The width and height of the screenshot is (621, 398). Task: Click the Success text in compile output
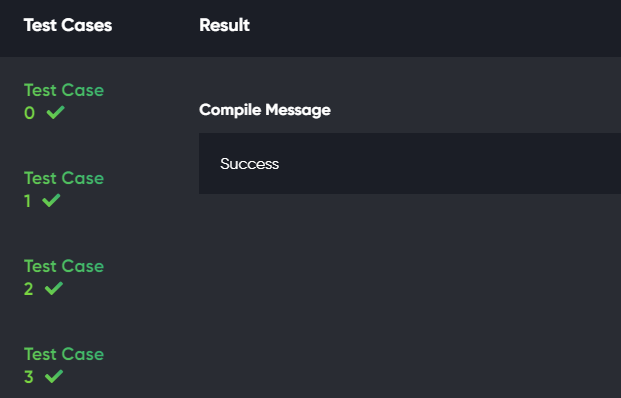[x=250, y=164]
